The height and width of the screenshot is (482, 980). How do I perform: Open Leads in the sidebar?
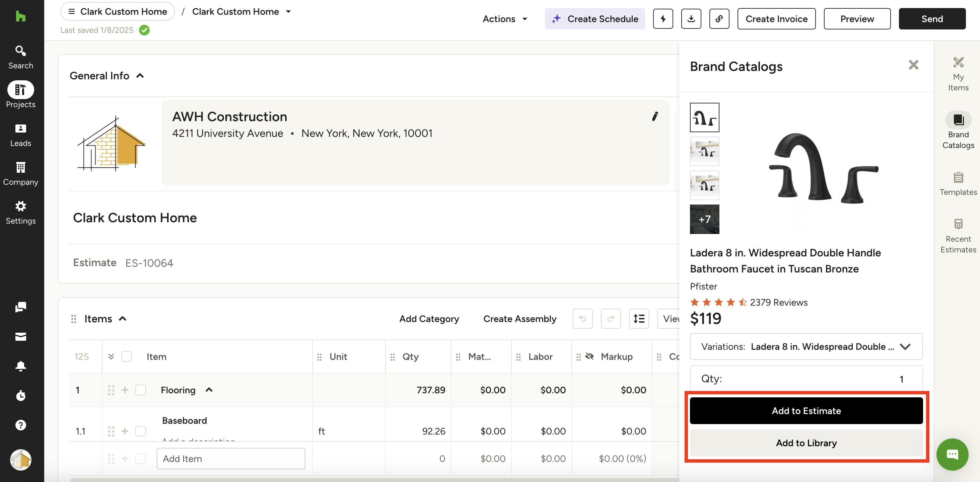20,135
